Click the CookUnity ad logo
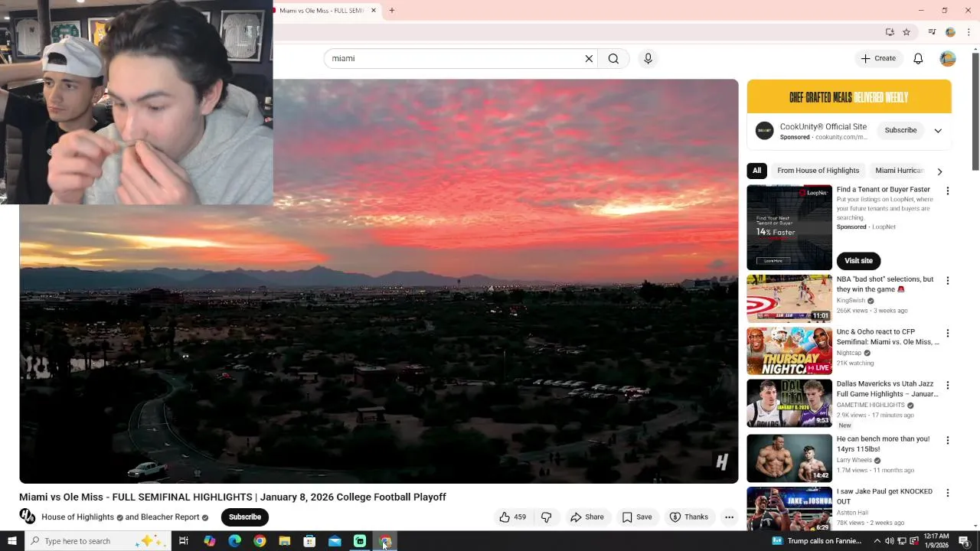Image resolution: width=980 pixels, height=551 pixels. (x=764, y=131)
